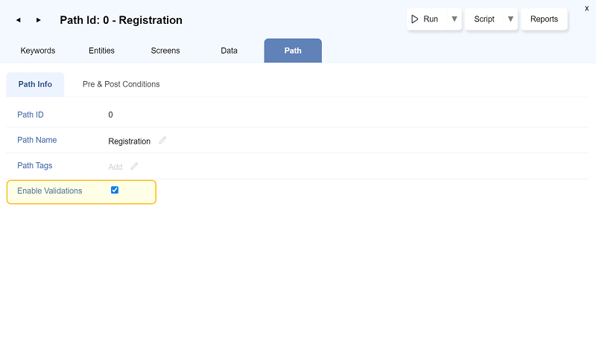The height and width of the screenshot is (364, 596).
Task: Expand the Run dropdown arrow
Action: coord(454,19)
